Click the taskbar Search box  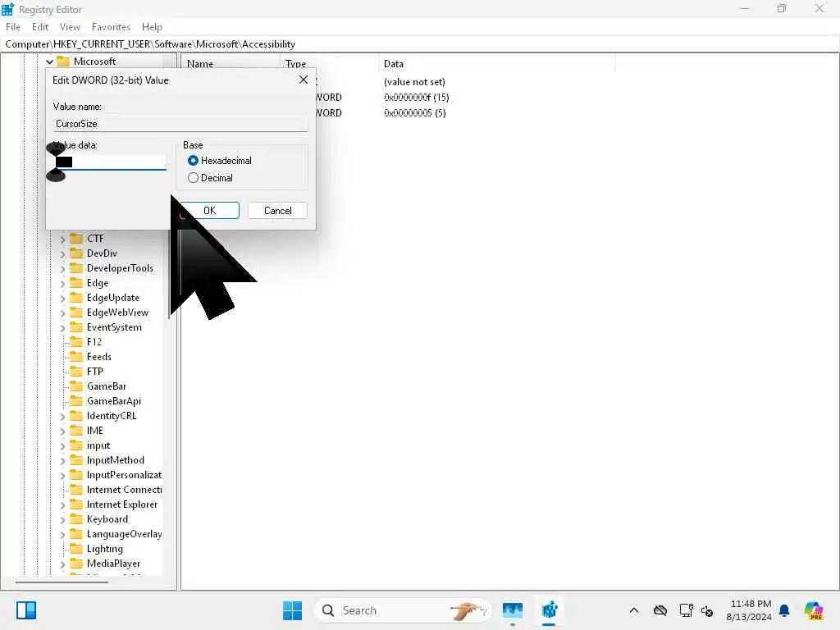pyautogui.click(x=403, y=610)
